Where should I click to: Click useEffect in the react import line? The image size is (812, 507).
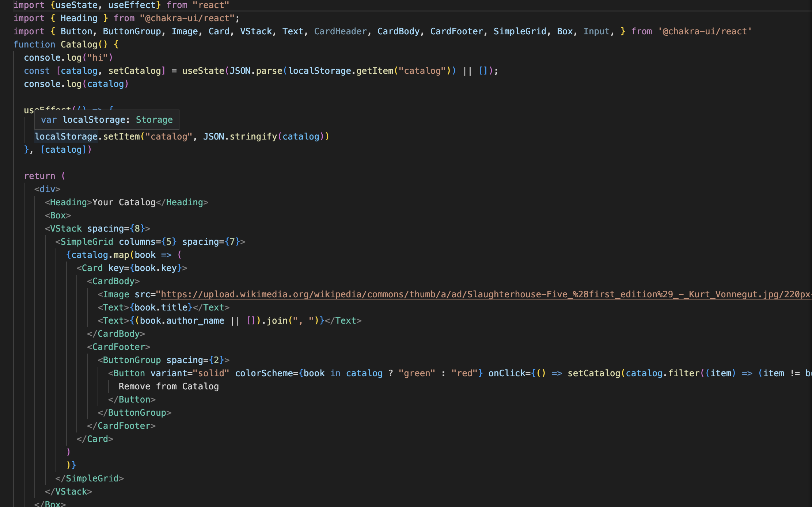pos(132,5)
